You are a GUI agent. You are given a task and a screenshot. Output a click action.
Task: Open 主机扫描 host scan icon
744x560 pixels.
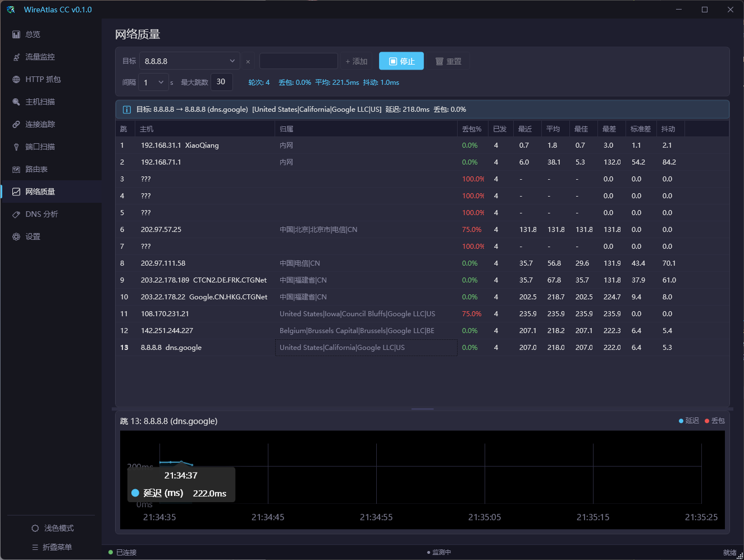(x=16, y=102)
